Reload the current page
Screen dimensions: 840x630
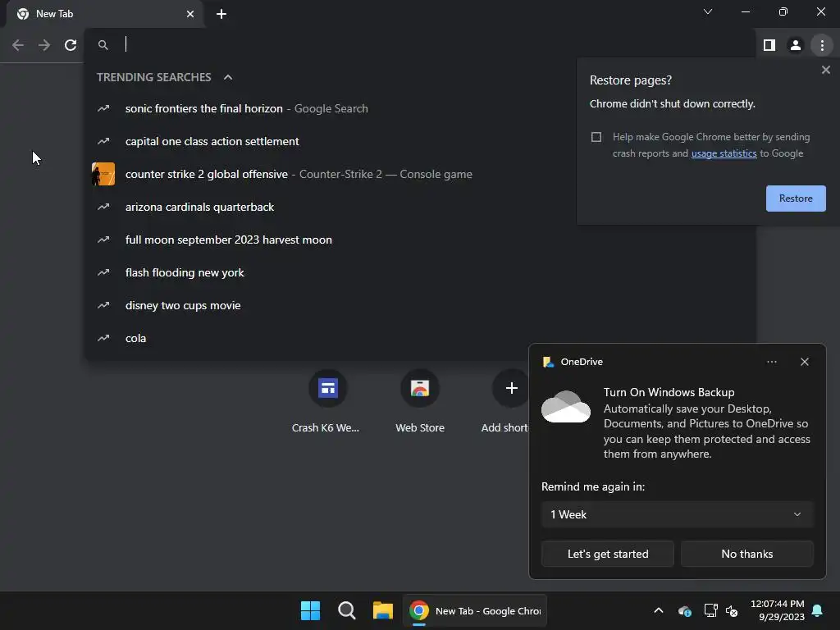(71, 45)
